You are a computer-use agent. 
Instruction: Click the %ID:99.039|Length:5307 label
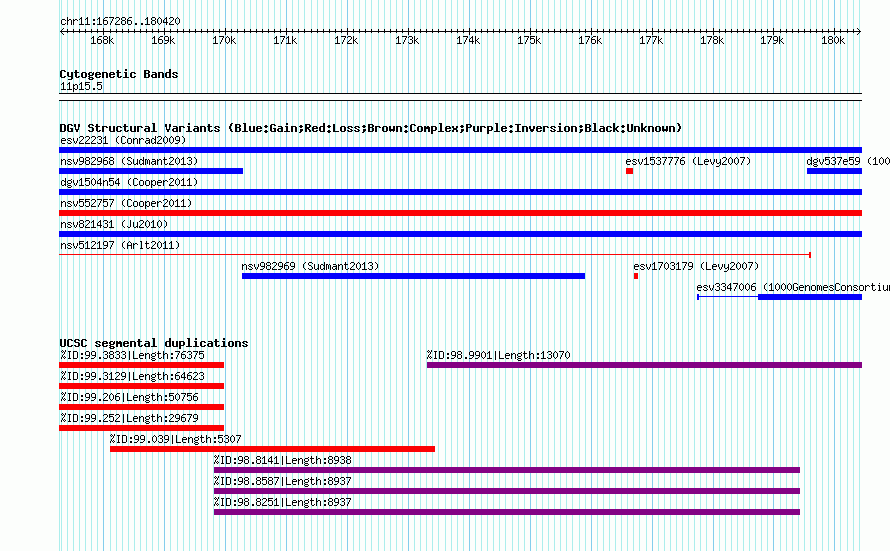tap(175, 439)
